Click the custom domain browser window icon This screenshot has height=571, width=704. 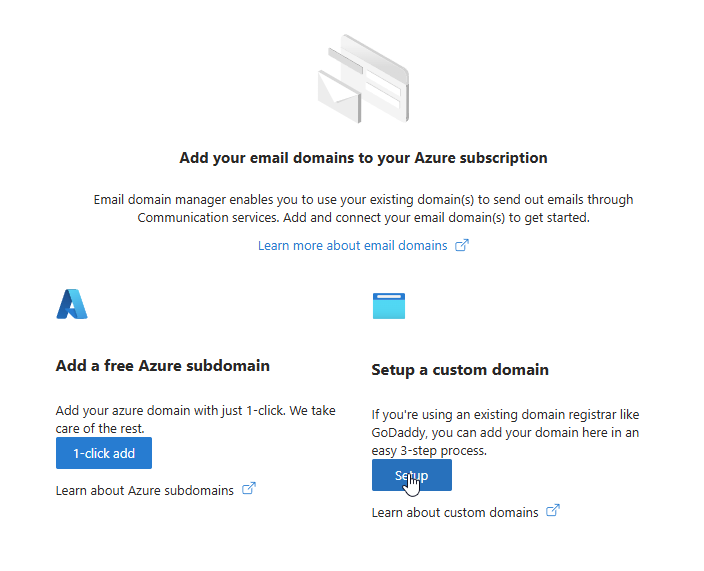click(389, 306)
